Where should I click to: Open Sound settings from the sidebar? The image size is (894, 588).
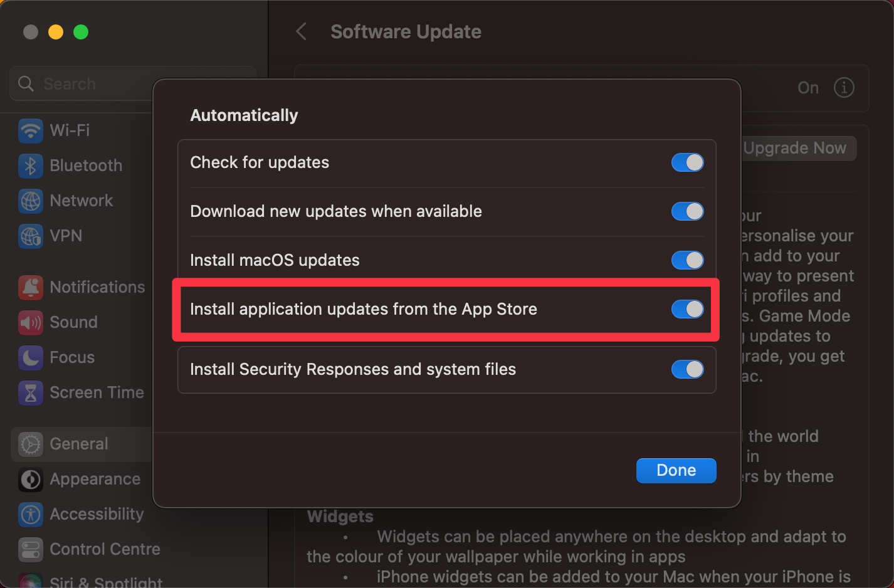[x=30, y=322]
